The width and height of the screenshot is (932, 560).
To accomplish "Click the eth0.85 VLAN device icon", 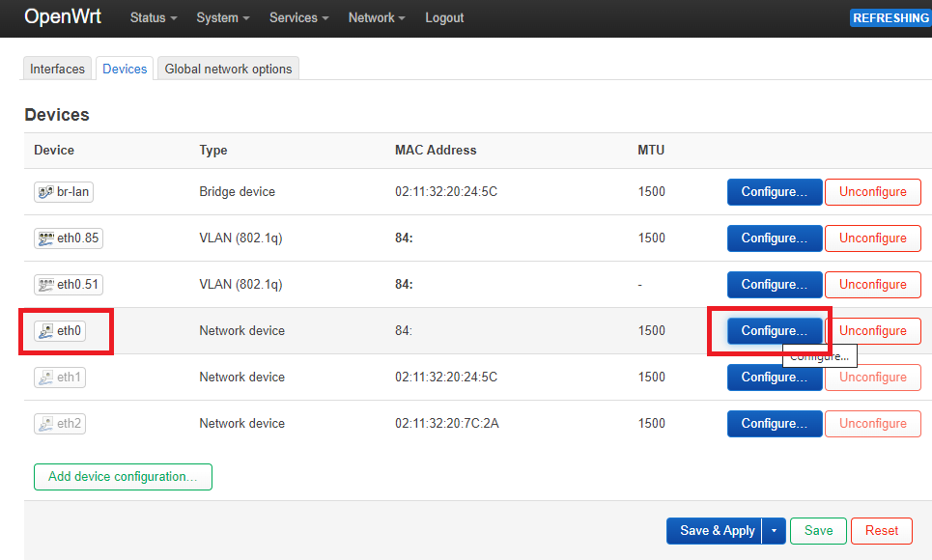I will [45, 238].
